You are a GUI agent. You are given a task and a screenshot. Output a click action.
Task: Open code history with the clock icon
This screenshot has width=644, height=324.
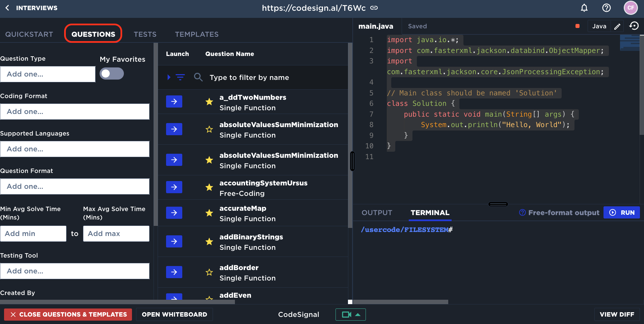tap(634, 26)
